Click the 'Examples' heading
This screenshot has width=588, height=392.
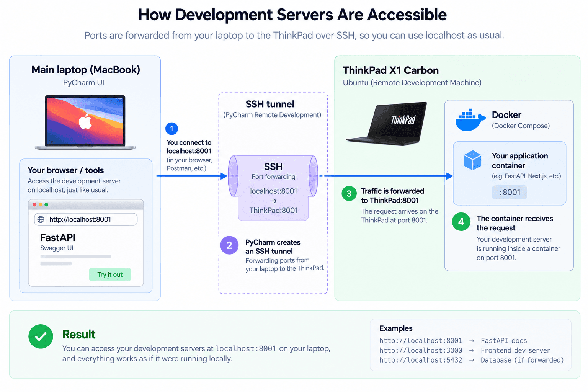[396, 328]
